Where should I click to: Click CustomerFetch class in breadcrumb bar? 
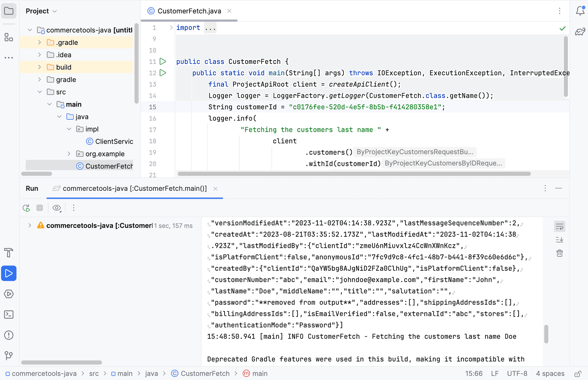(201, 374)
